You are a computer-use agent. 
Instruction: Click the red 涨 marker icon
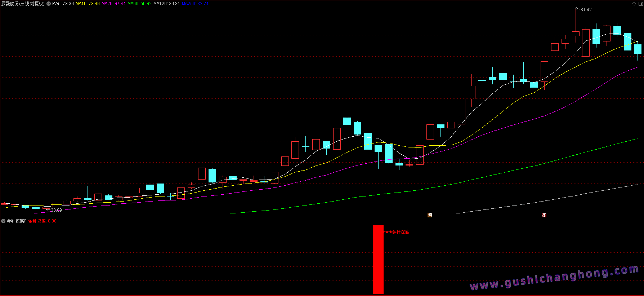pyautogui.click(x=544, y=215)
